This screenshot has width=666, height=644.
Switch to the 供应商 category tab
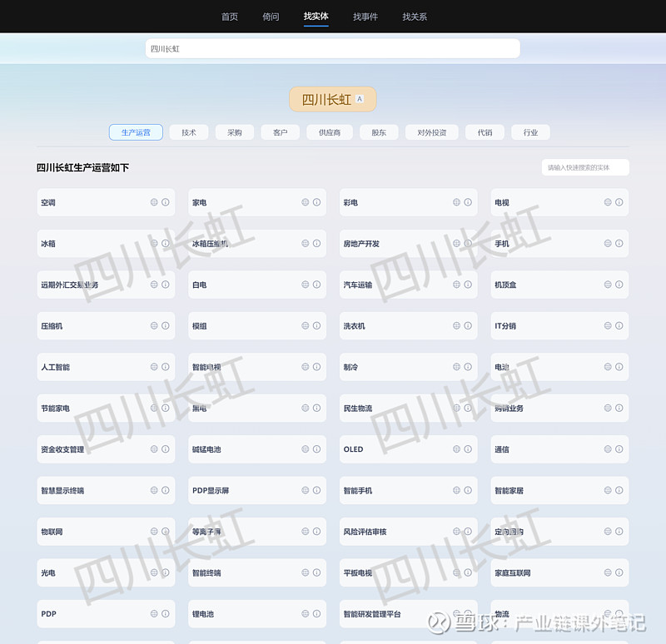click(x=330, y=132)
